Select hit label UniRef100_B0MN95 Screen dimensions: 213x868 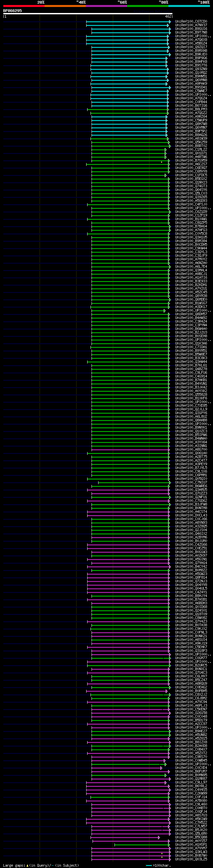191,776
